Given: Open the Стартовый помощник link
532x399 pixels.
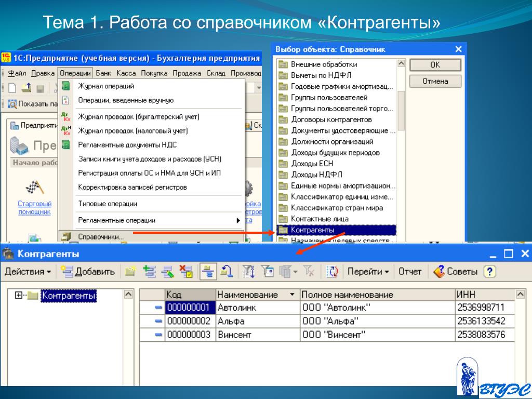Looking at the screenshot, I should pyautogui.click(x=34, y=208).
